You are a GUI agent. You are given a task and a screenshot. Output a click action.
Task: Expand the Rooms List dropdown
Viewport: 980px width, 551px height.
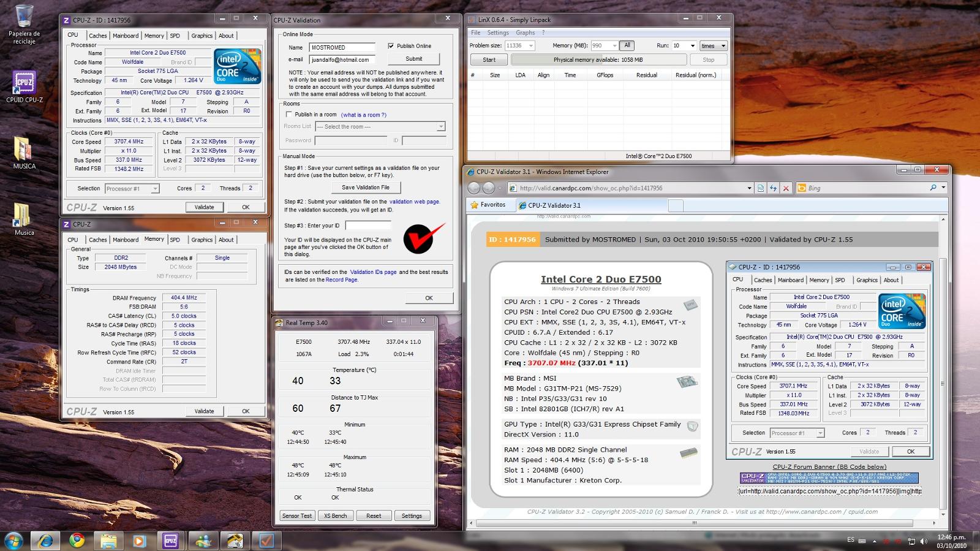click(x=380, y=127)
